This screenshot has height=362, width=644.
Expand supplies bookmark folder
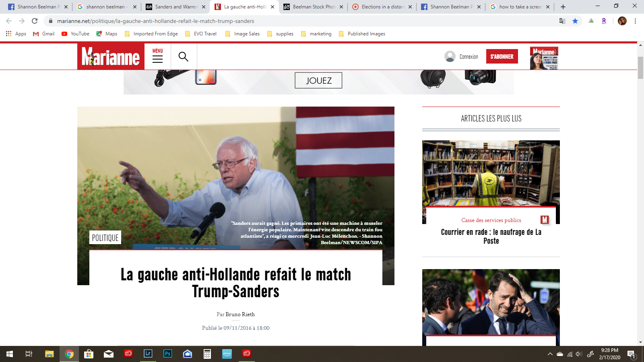[280, 34]
